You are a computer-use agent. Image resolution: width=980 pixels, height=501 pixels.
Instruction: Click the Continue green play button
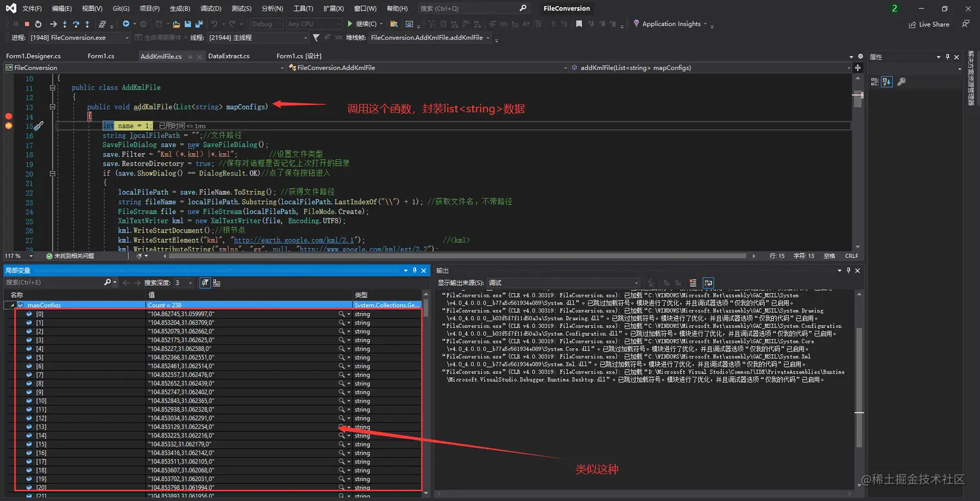362,24
